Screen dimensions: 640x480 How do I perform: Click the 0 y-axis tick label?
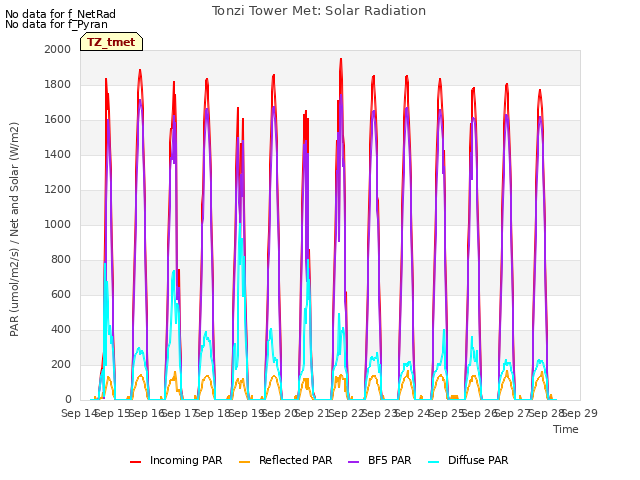click(x=68, y=400)
